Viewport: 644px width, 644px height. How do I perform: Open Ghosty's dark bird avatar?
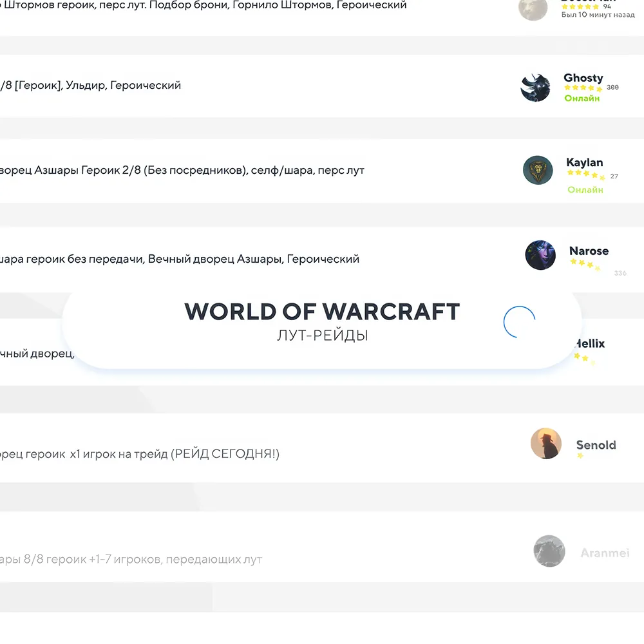pos(535,88)
